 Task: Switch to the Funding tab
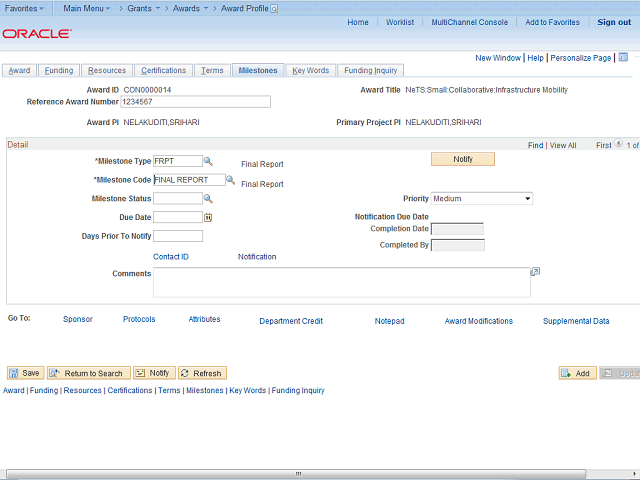pyautogui.click(x=59, y=70)
